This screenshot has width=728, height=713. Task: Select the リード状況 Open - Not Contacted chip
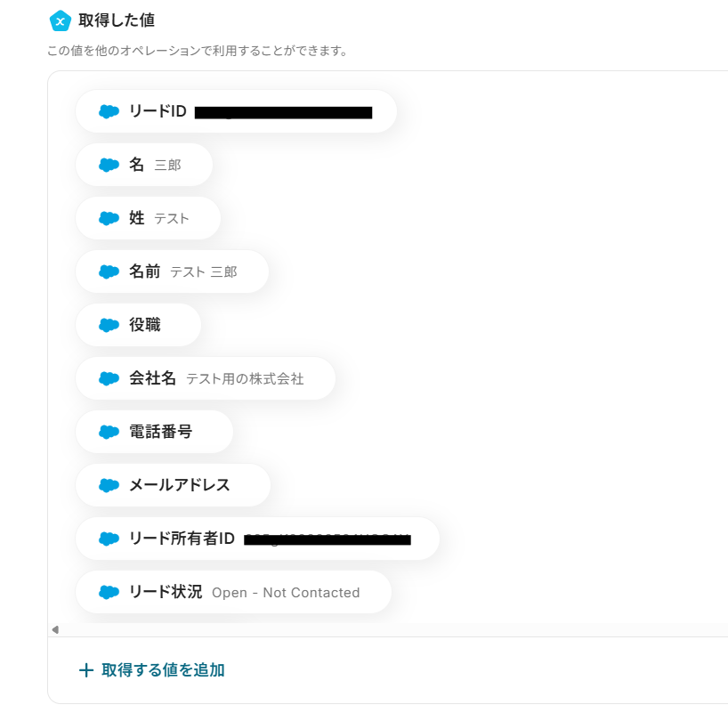233,592
